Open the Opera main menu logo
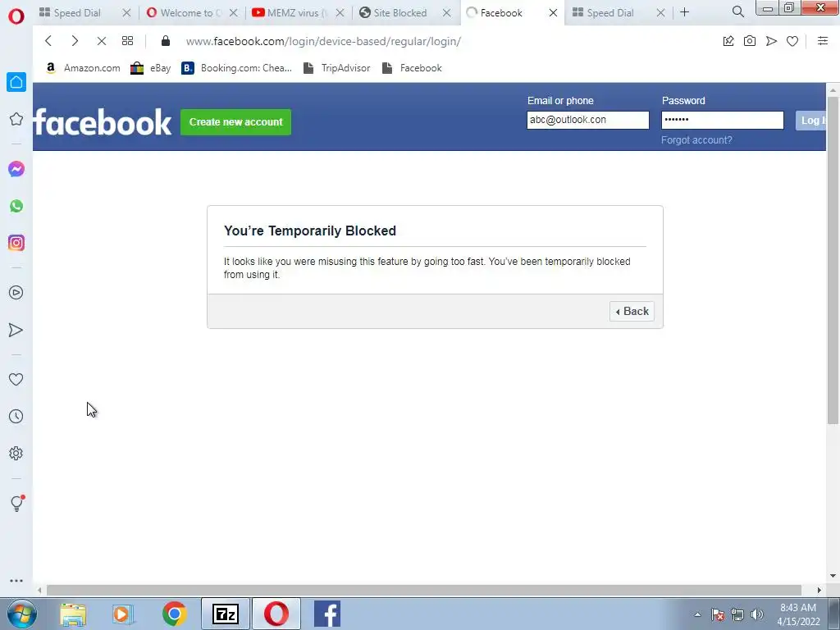The width and height of the screenshot is (840, 630). tap(16, 16)
